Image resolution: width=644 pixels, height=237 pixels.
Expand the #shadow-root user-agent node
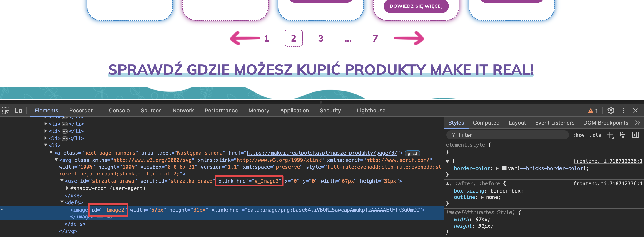pyautogui.click(x=67, y=188)
